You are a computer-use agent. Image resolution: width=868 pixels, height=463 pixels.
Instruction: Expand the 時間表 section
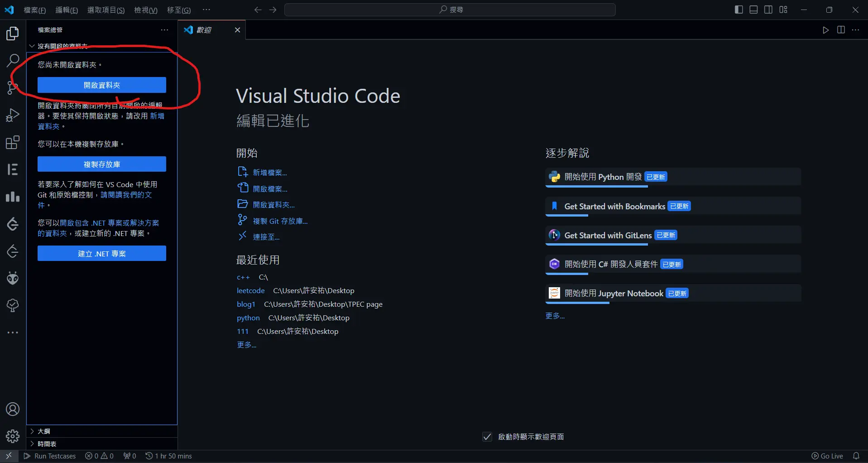point(47,444)
